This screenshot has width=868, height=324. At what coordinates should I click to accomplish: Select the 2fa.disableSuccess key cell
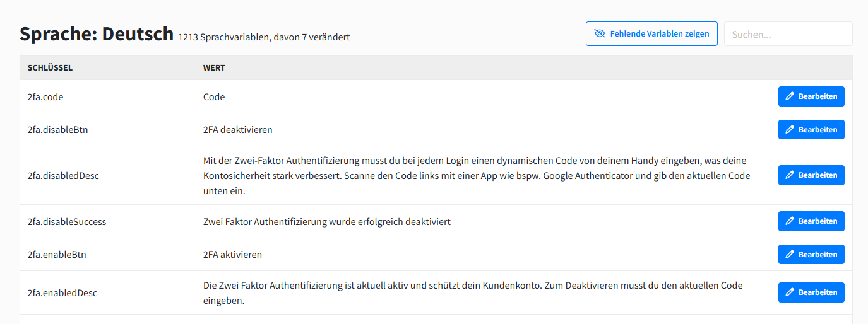(x=67, y=222)
